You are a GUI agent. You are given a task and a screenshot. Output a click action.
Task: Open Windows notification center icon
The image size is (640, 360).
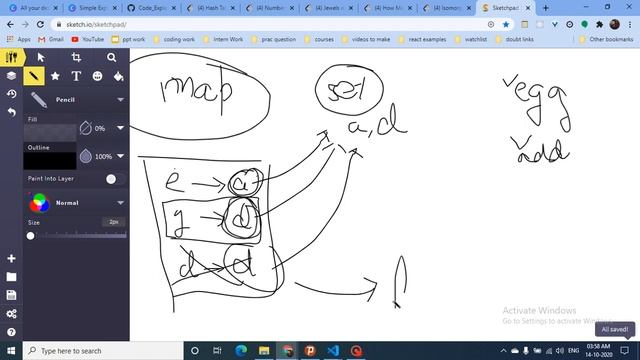[624, 351]
